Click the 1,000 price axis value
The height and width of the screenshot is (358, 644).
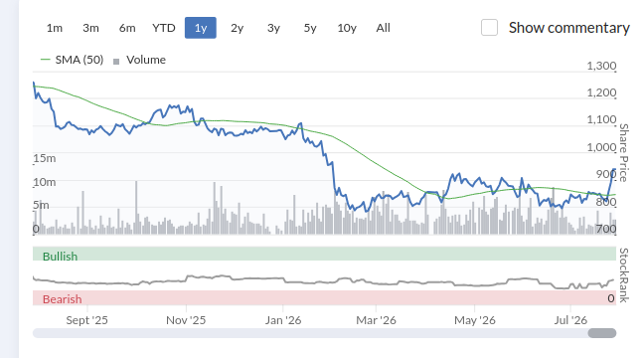601,147
